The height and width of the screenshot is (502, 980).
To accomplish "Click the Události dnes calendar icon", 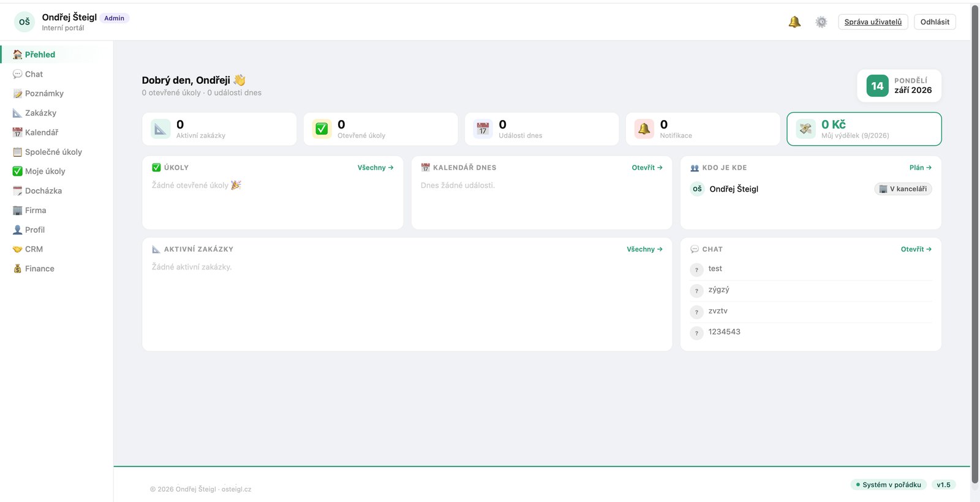I will coord(483,129).
